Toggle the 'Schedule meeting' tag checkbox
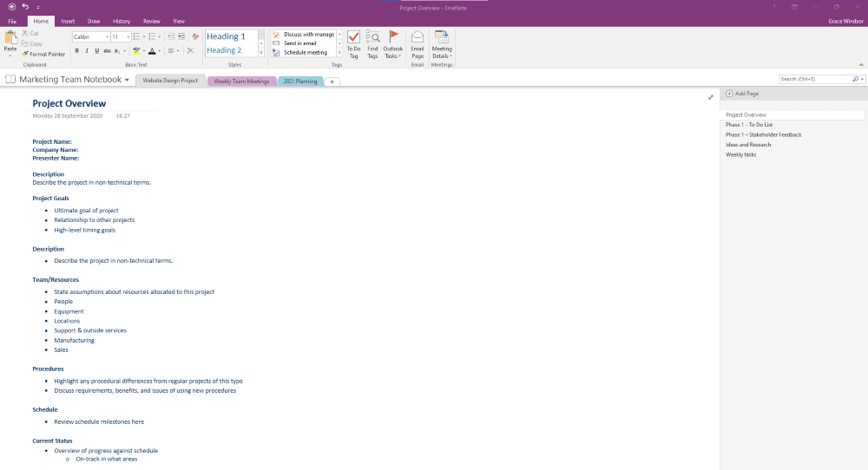This screenshot has height=470, width=868. coord(276,52)
